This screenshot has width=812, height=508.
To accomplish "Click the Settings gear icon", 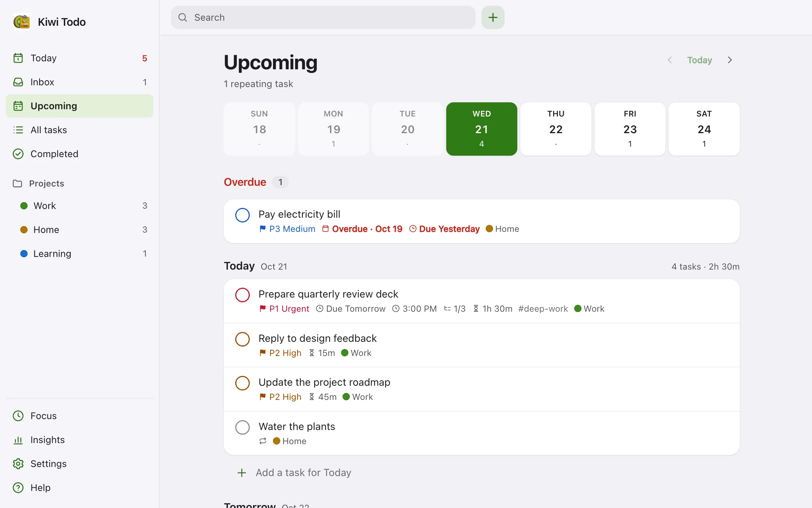I will pos(18,464).
